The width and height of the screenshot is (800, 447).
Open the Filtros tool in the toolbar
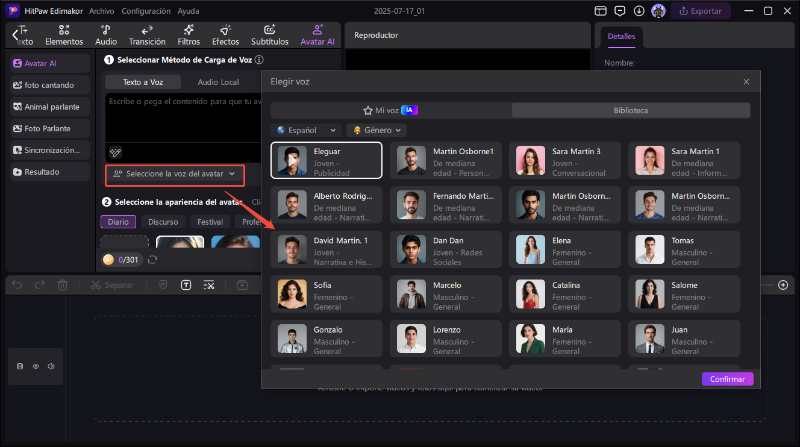(x=188, y=35)
